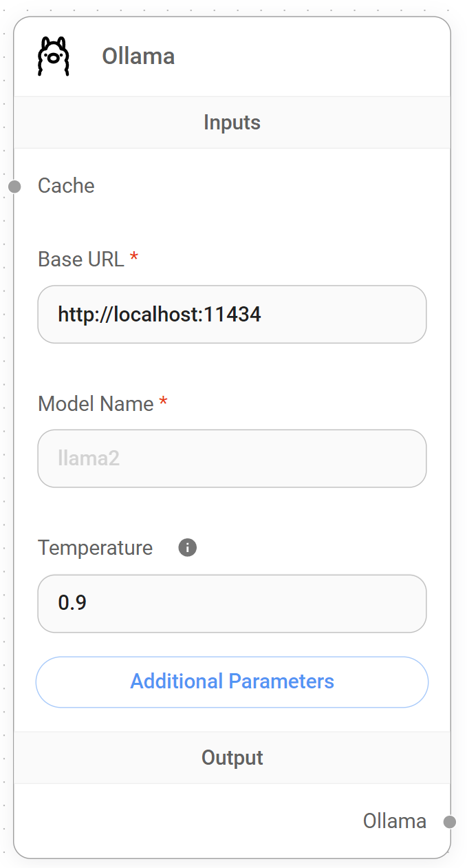Image resolution: width=467 pixels, height=868 pixels.
Task: Click the Model Name label
Action: click(96, 404)
